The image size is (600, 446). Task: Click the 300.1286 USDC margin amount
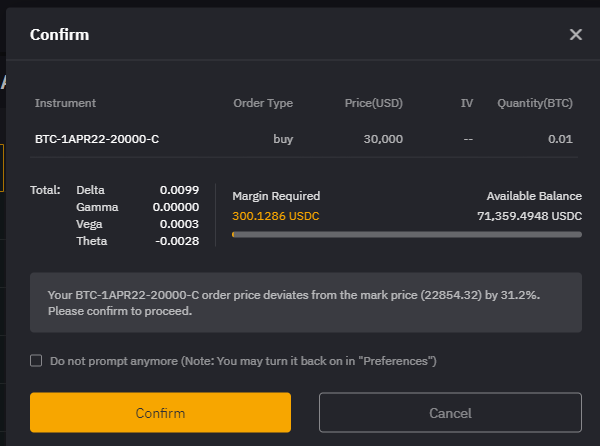pyautogui.click(x=276, y=215)
